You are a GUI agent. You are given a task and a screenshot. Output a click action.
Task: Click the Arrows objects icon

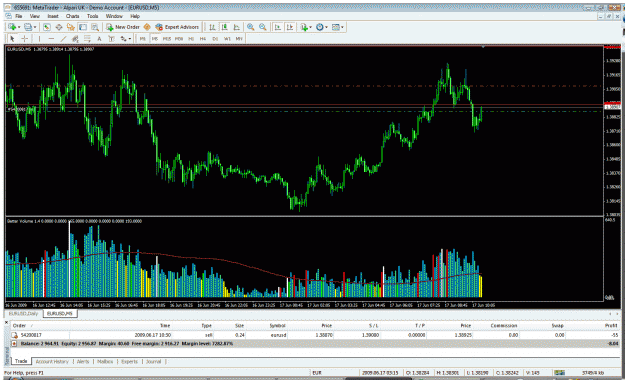(x=123, y=39)
